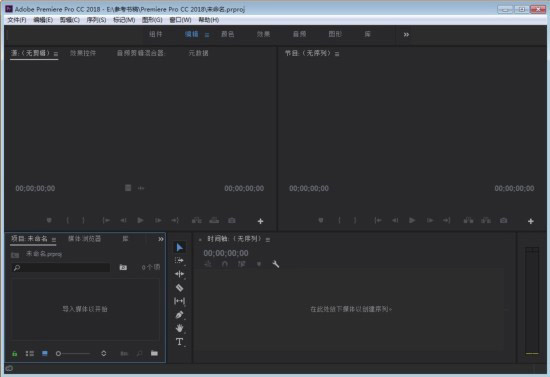Open 剪辑(C) menu

[x=69, y=20]
